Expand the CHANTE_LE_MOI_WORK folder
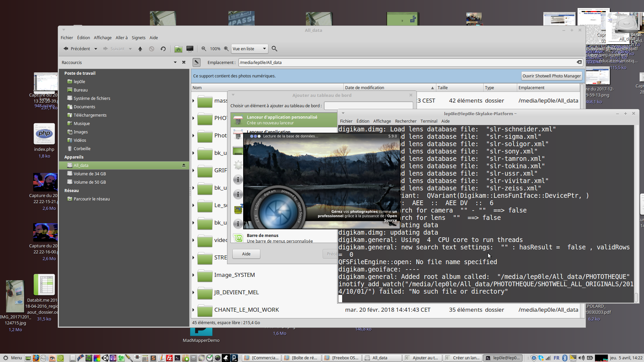Viewport: 644px width, 362px height. [194, 310]
